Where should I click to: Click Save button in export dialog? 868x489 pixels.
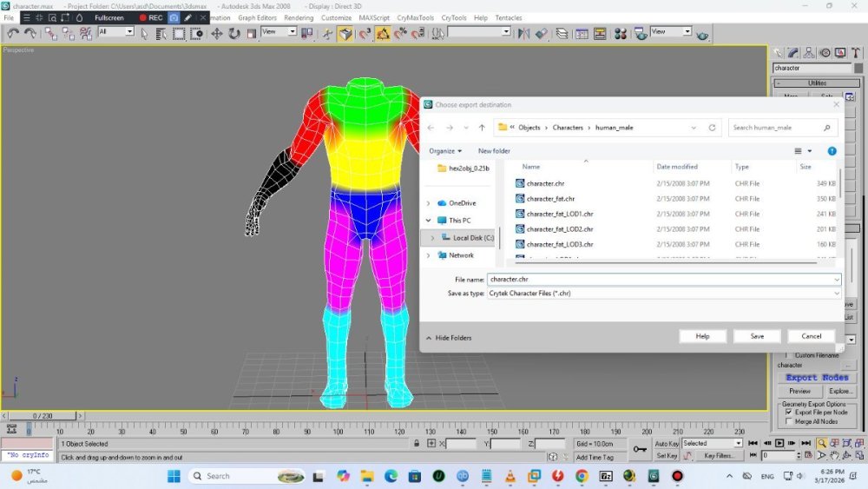(x=757, y=336)
